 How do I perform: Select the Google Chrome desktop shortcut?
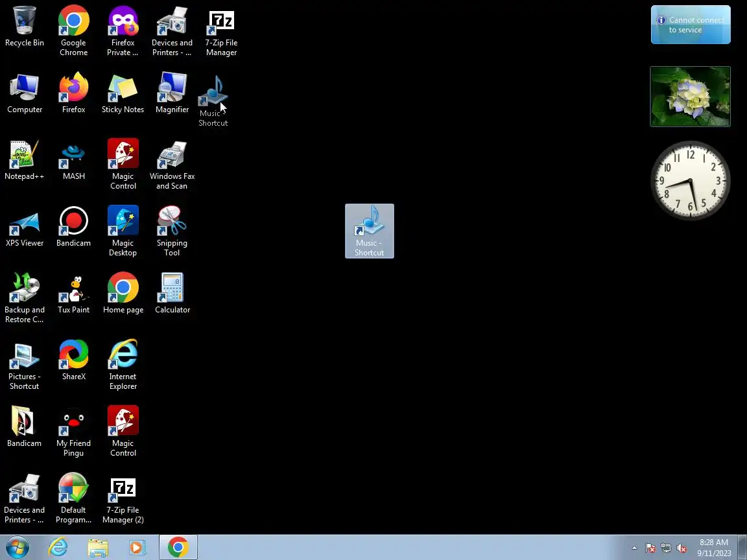click(73, 31)
